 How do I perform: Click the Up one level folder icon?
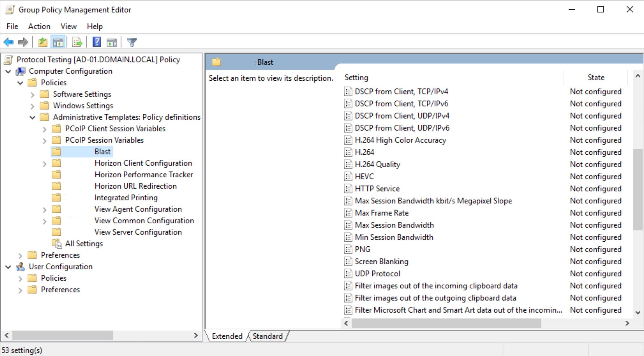point(43,42)
